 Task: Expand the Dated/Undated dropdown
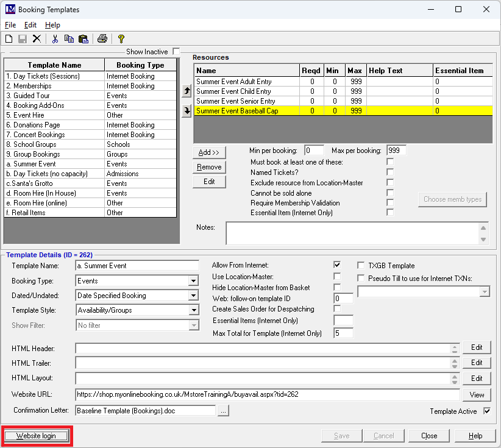(193, 296)
